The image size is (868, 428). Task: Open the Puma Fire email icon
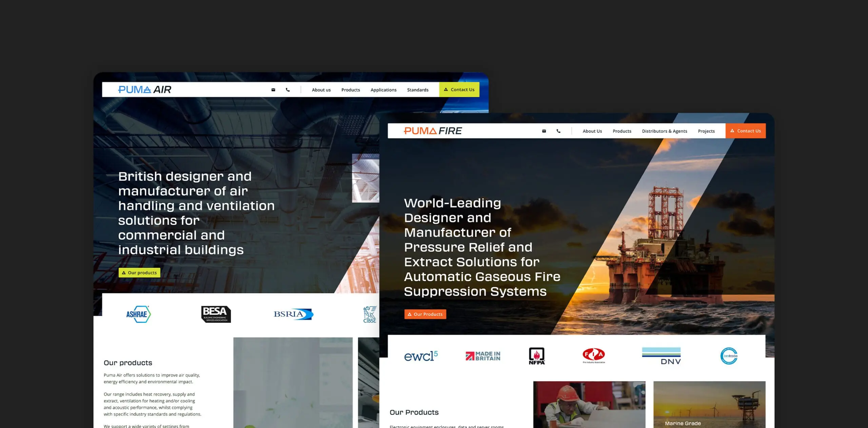[544, 131]
